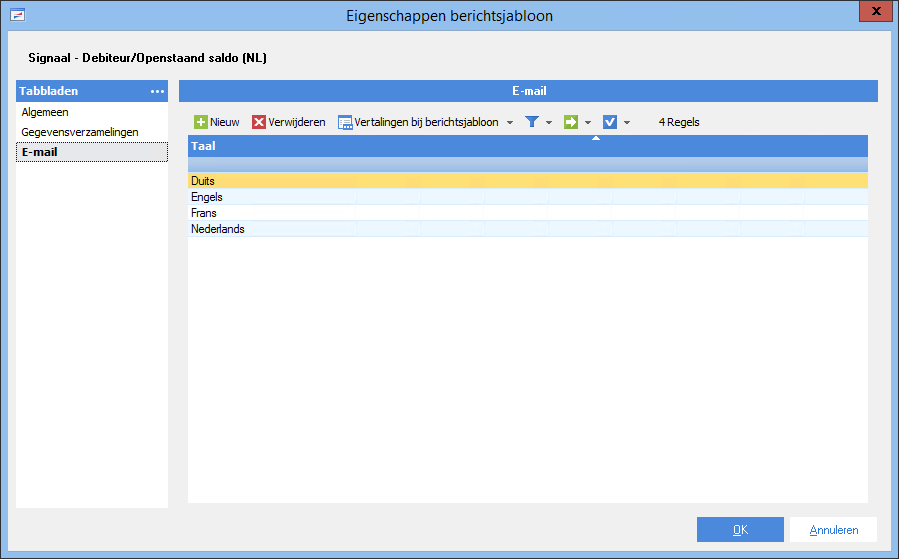This screenshot has width=899, height=559.
Task: Open Vertalingen bij berichtsjabloon icon
Action: click(345, 122)
